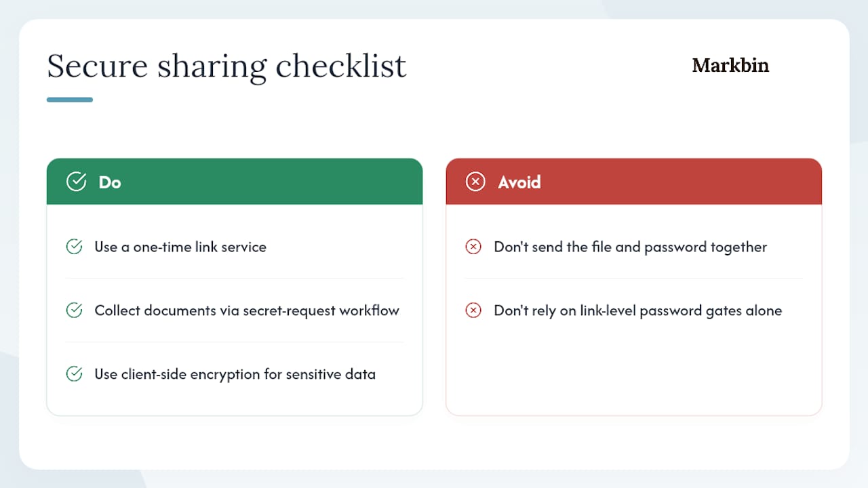The width and height of the screenshot is (868, 488).
Task: Select the check icon next to secret-request workflow
Action: 74,310
